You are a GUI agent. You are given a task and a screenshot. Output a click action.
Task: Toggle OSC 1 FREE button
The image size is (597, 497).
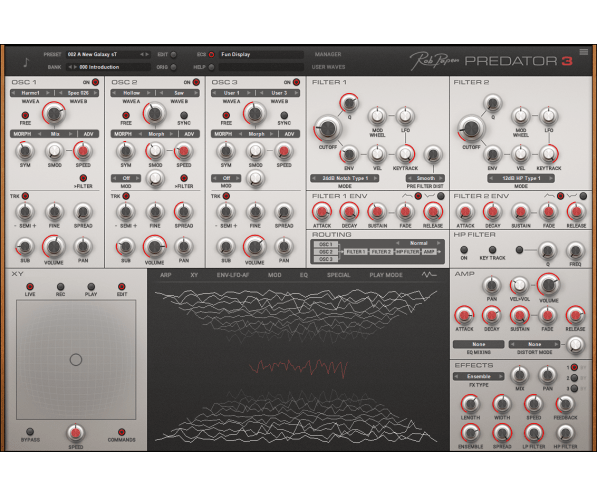click(x=25, y=115)
